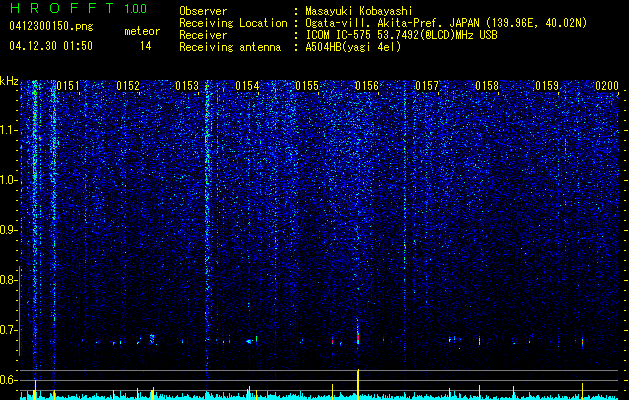Click the meteor label
This screenshot has width=629, height=400.
point(142,31)
